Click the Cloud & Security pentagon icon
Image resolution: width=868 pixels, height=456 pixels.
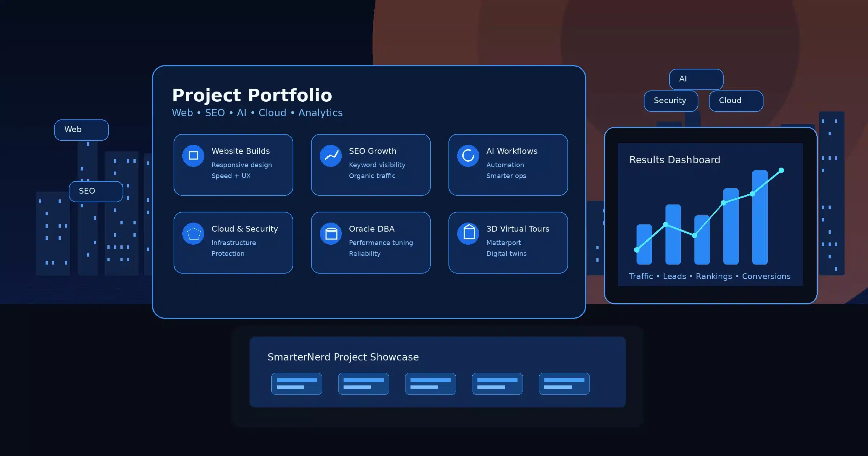(x=193, y=233)
